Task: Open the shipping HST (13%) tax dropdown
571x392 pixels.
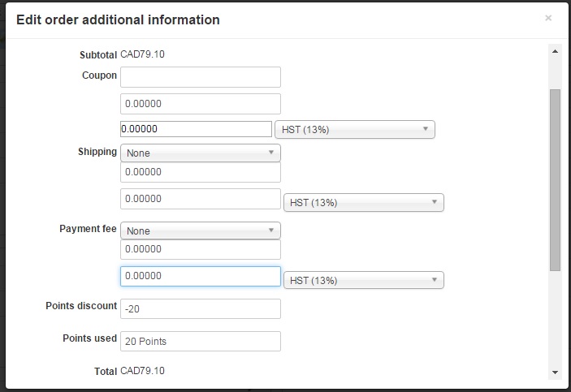Action: [x=364, y=202]
